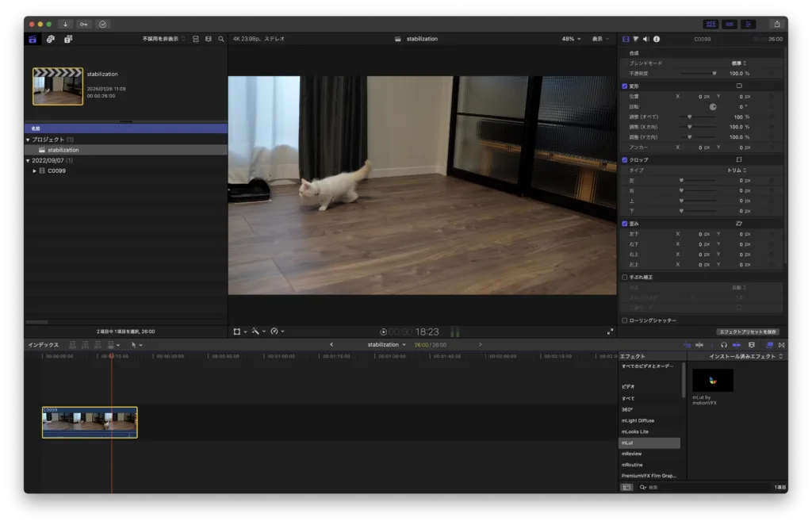
Task: Expand the C0099 event clip triangle
Action: pos(34,171)
